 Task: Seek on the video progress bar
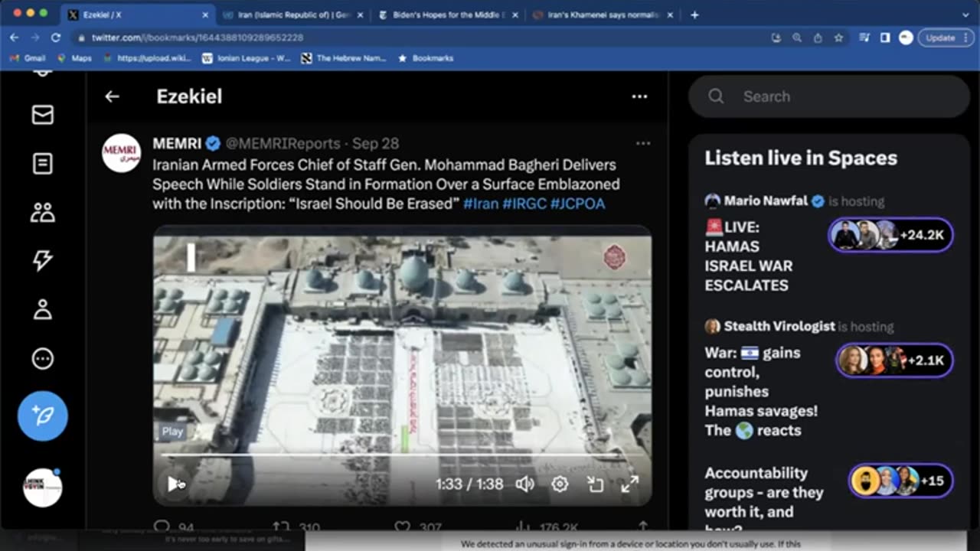[x=402, y=455]
